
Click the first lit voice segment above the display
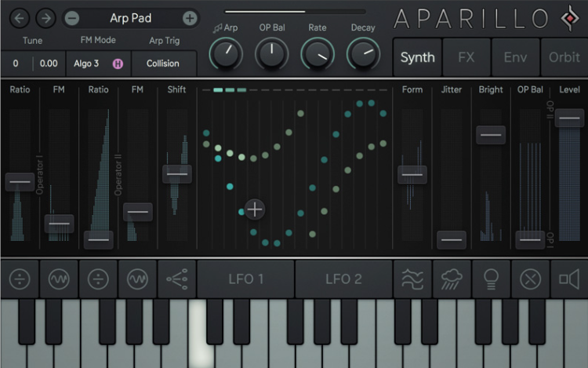[x=218, y=90]
